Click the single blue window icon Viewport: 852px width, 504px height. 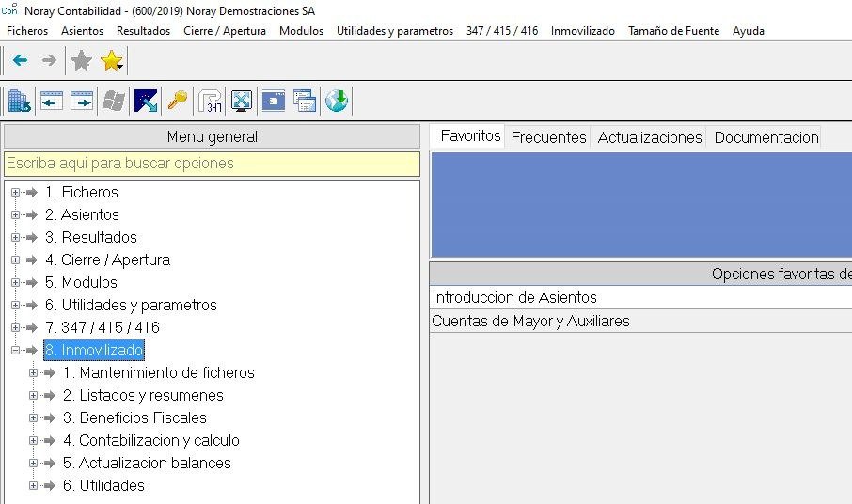point(274,101)
